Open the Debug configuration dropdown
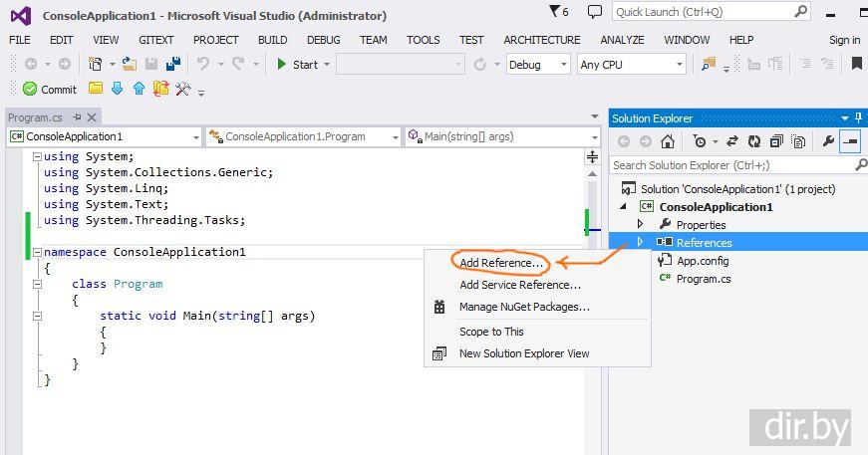Viewport: 868px width, 455px height. pyautogui.click(x=537, y=64)
